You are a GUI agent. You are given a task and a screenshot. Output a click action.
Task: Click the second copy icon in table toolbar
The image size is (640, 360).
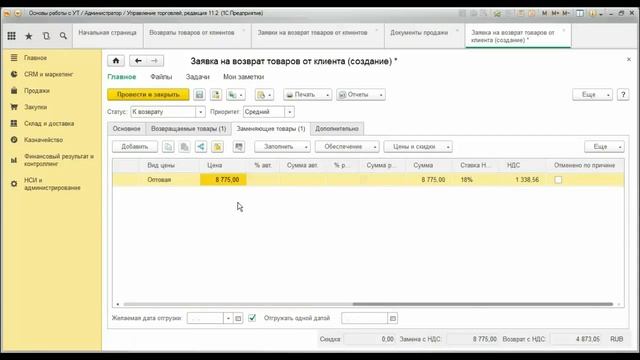[x=184, y=147]
